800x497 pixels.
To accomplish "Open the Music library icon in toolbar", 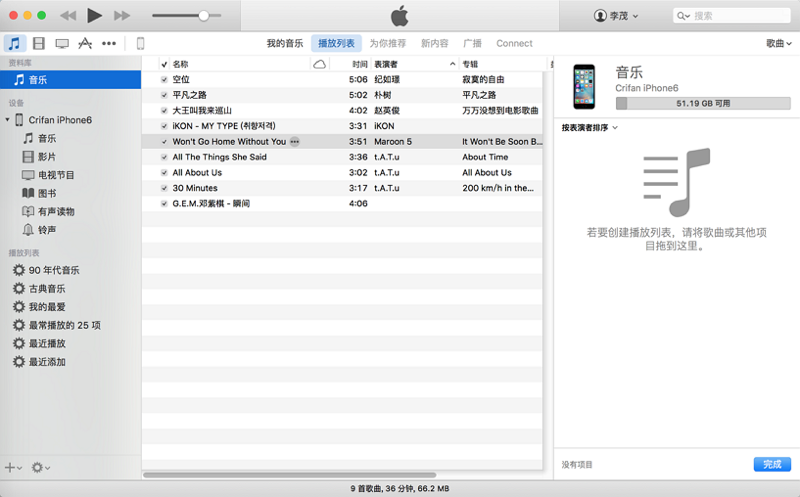I will click(x=15, y=43).
